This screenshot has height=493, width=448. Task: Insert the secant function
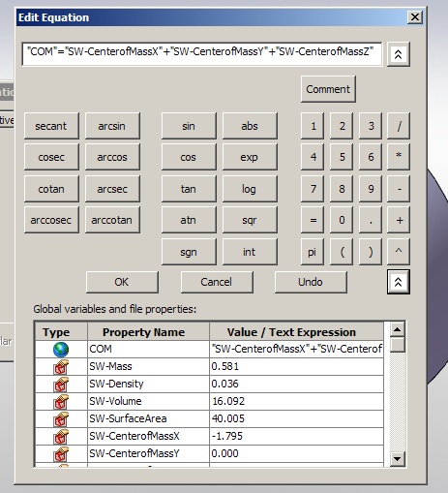51,126
